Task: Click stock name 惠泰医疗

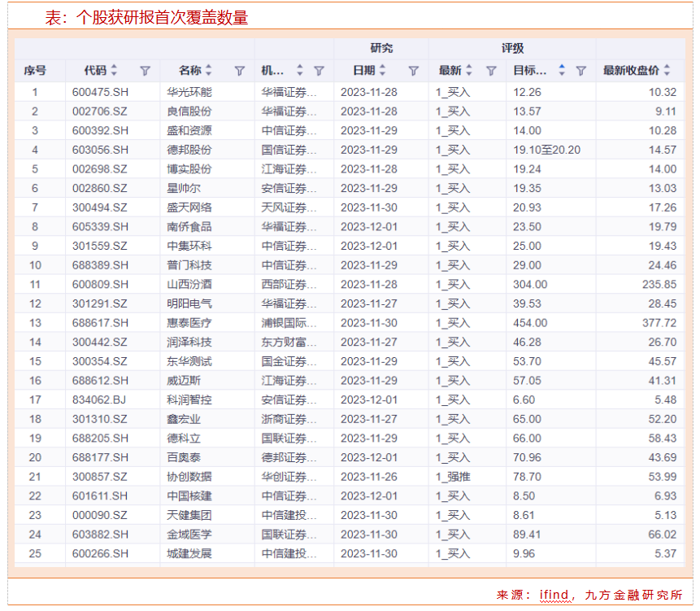Action: click(x=189, y=323)
